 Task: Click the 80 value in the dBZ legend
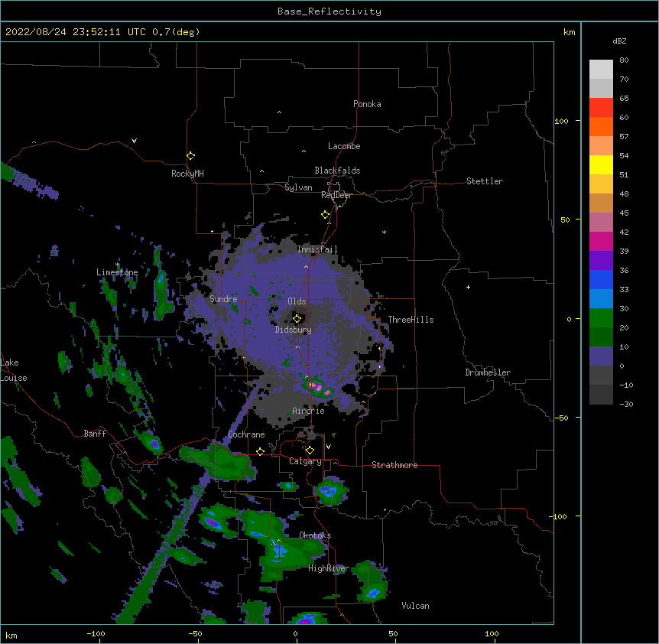[624, 60]
